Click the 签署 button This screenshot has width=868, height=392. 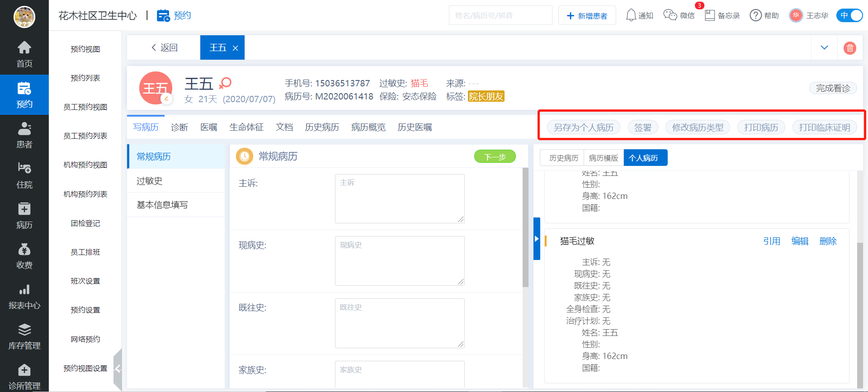coord(643,128)
